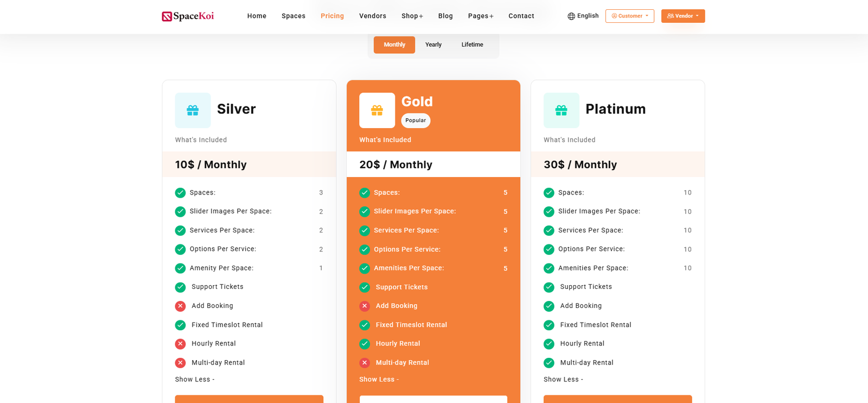Click green check icon beside Platinum Multi-day Rental

point(549,363)
